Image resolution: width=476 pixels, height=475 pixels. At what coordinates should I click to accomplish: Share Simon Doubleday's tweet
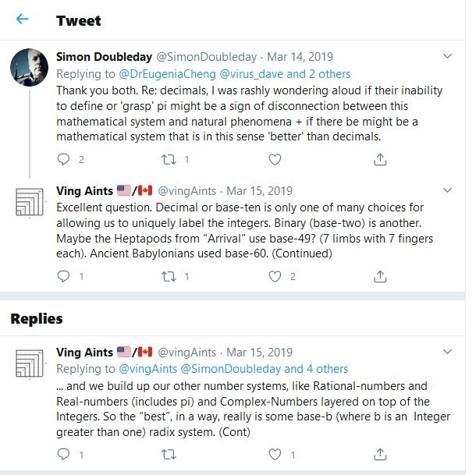(x=380, y=159)
